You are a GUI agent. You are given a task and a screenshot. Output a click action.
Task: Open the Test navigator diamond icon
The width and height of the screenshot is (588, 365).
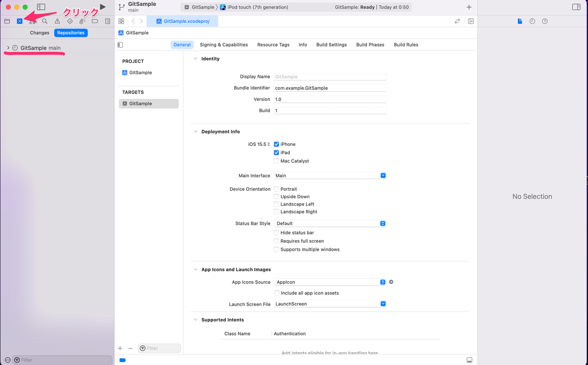(x=70, y=21)
